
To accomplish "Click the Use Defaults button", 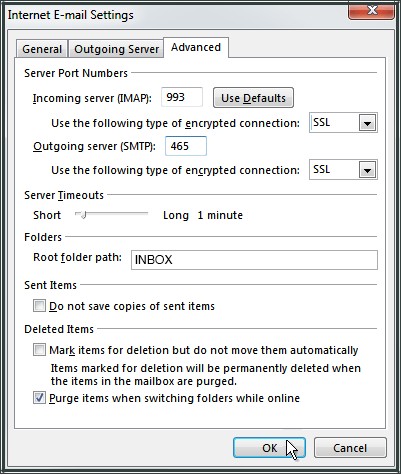I will point(253,98).
